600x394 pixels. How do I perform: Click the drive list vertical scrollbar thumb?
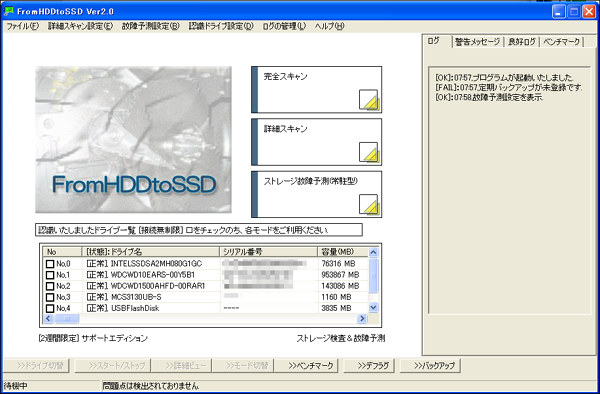coord(374,275)
